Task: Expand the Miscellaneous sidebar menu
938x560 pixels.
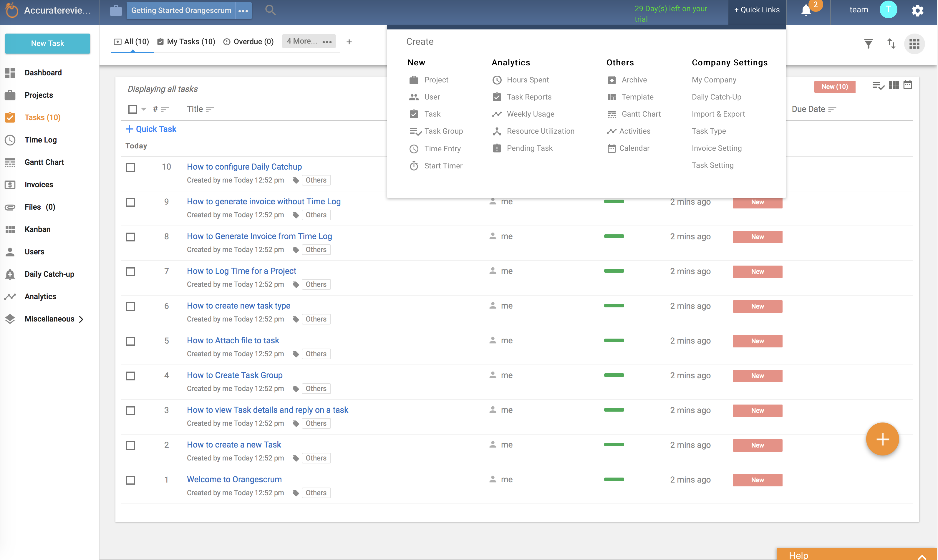Action: point(49,319)
